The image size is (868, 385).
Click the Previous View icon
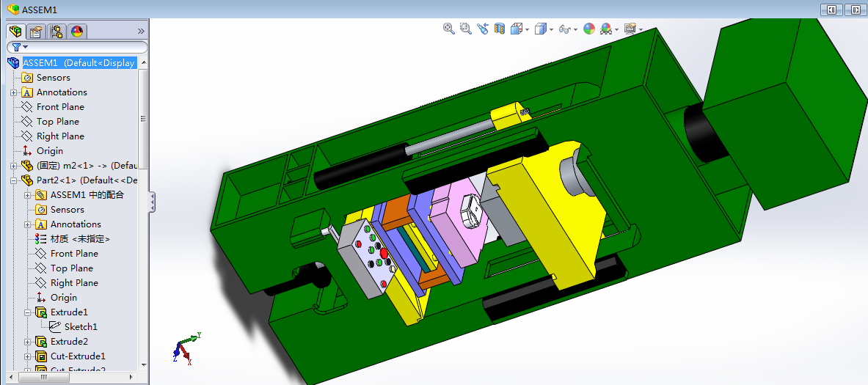click(483, 29)
